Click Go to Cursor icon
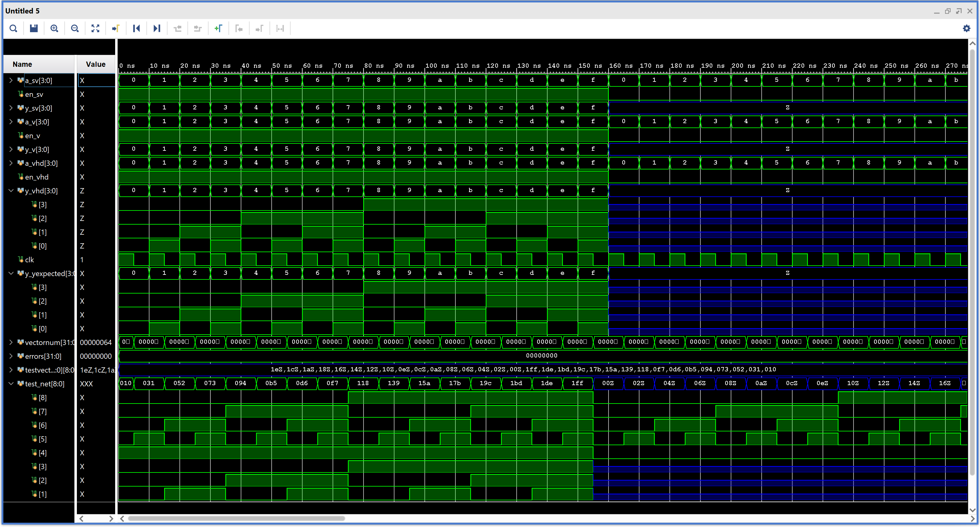 (116, 28)
